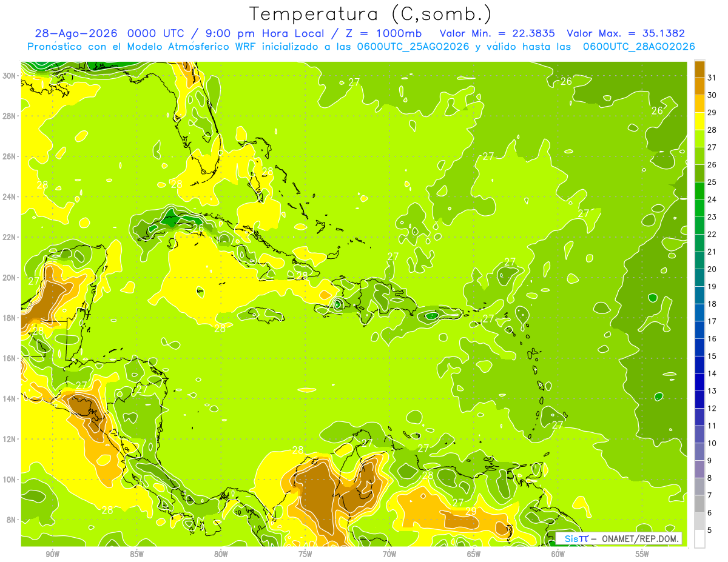Click the '22N' latitude axis label
This screenshot has height=562, width=728.
click(x=10, y=237)
